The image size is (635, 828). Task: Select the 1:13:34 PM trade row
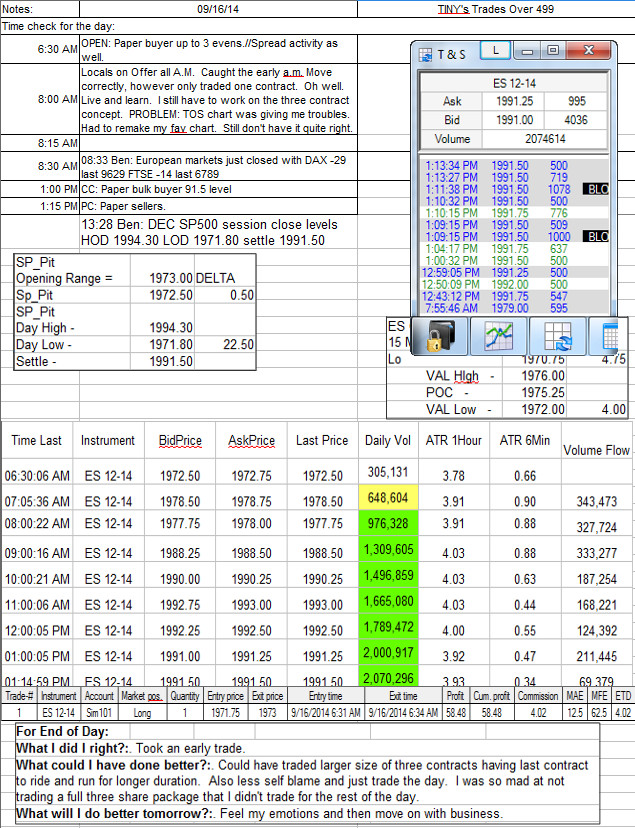tap(514, 166)
